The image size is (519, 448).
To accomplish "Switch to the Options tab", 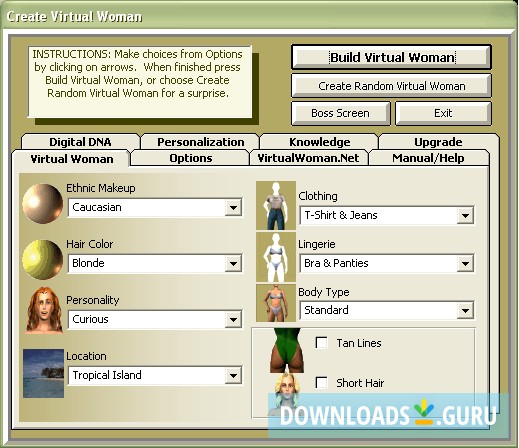I will pos(190,158).
